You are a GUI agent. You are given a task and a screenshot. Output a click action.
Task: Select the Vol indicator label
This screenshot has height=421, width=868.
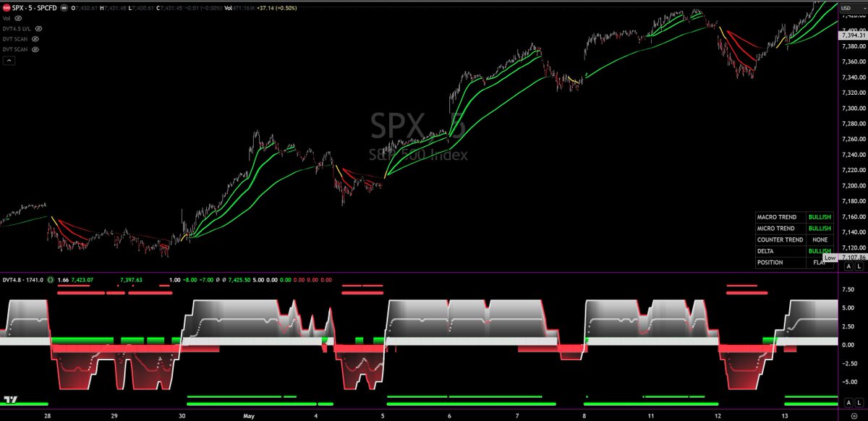point(7,17)
